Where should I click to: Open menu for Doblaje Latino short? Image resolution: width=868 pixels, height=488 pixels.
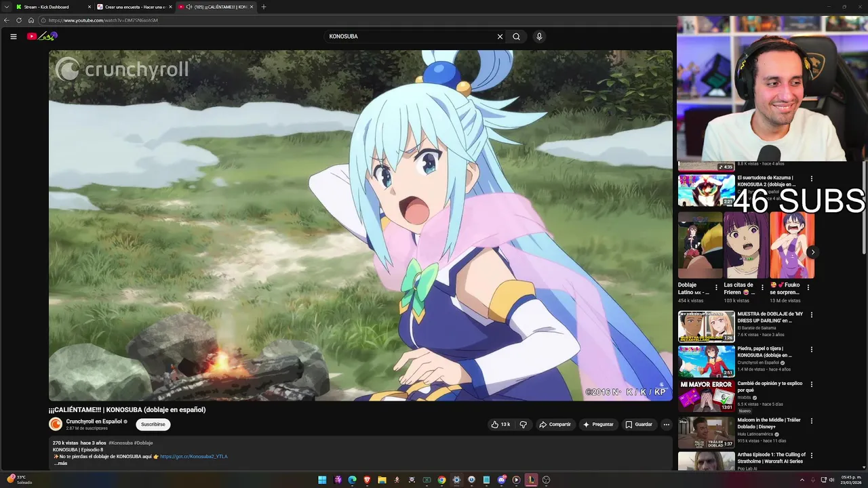(x=716, y=287)
